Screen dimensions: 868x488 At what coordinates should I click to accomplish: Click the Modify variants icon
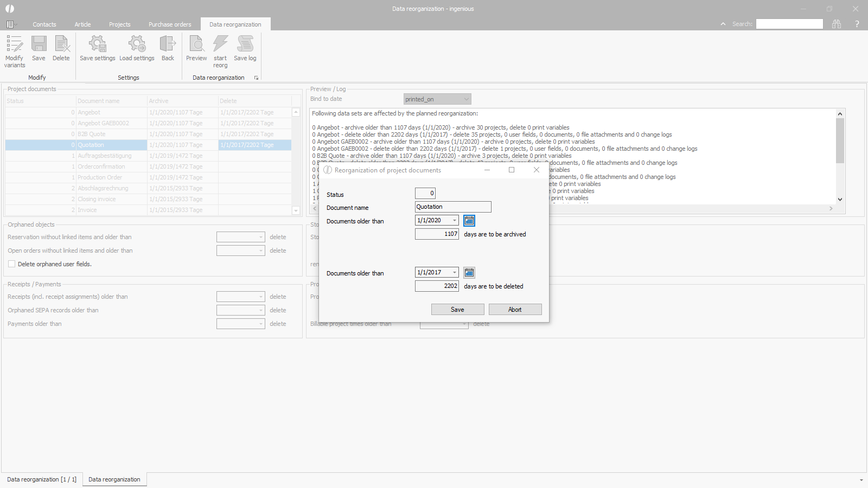15,44
